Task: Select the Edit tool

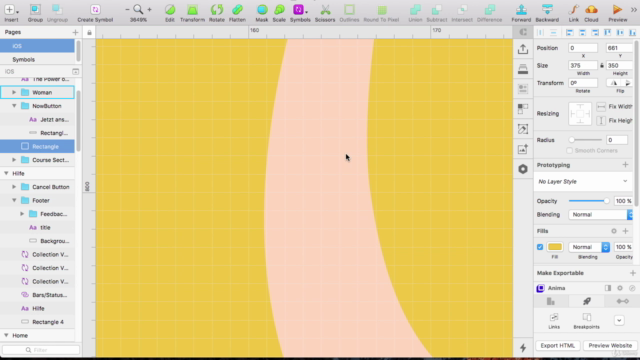Action: tap(170, 13)
